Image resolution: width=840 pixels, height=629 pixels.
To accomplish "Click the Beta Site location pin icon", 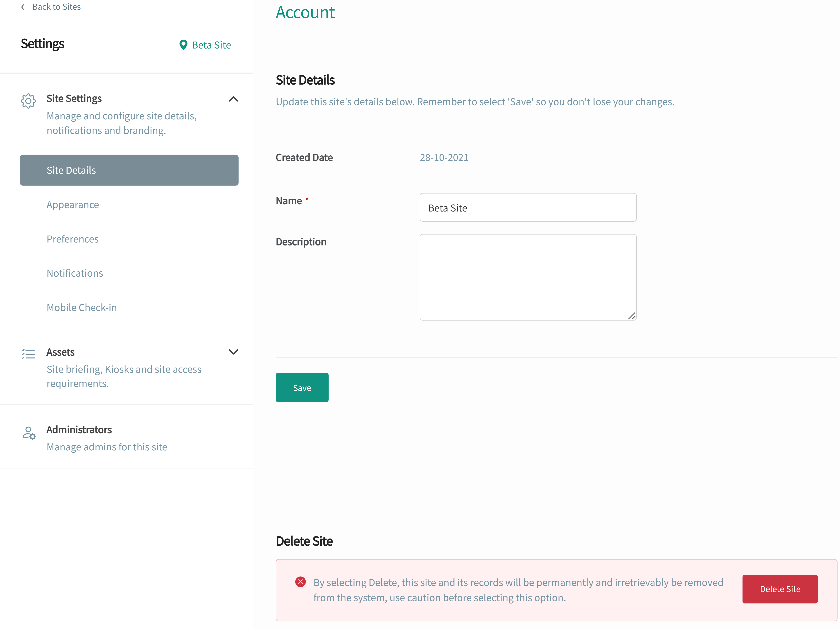I will pos(183,45).
